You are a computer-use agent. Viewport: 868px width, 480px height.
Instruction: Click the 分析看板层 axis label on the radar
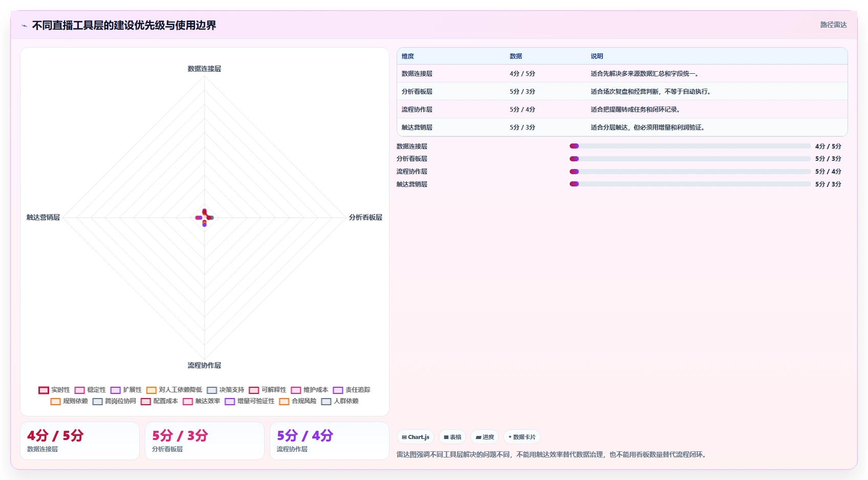point(365,217)
